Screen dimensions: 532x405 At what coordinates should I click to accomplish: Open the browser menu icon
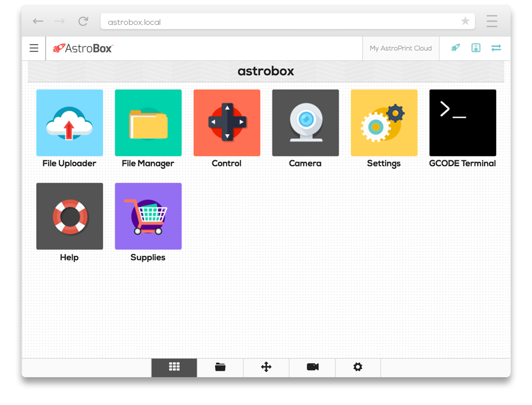[x=492, y=21]
